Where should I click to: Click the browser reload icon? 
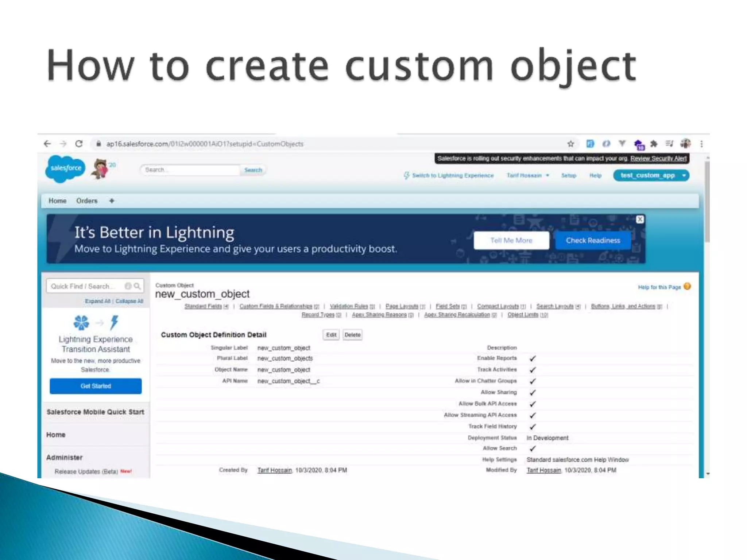pyautogui.click(x=79, y=144)
